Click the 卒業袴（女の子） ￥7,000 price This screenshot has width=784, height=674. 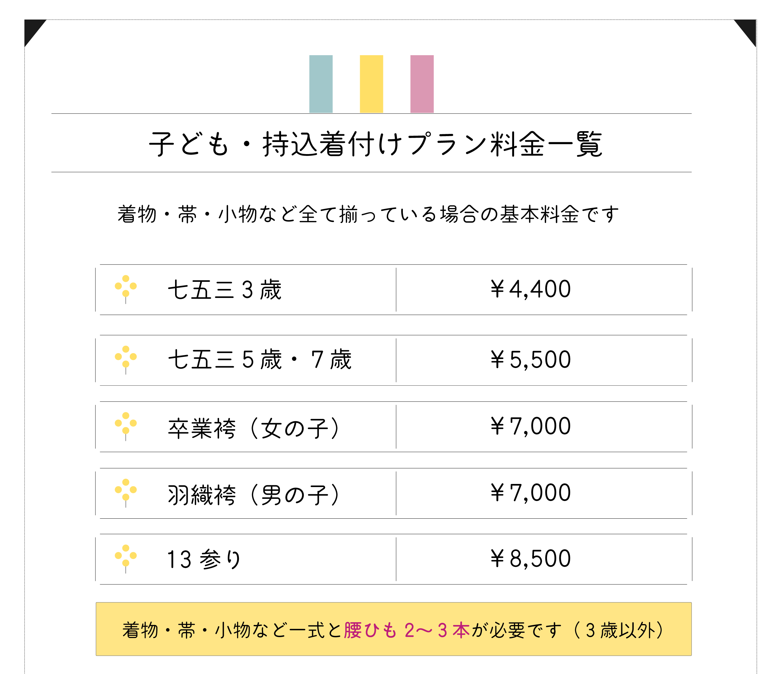[531, 426]
